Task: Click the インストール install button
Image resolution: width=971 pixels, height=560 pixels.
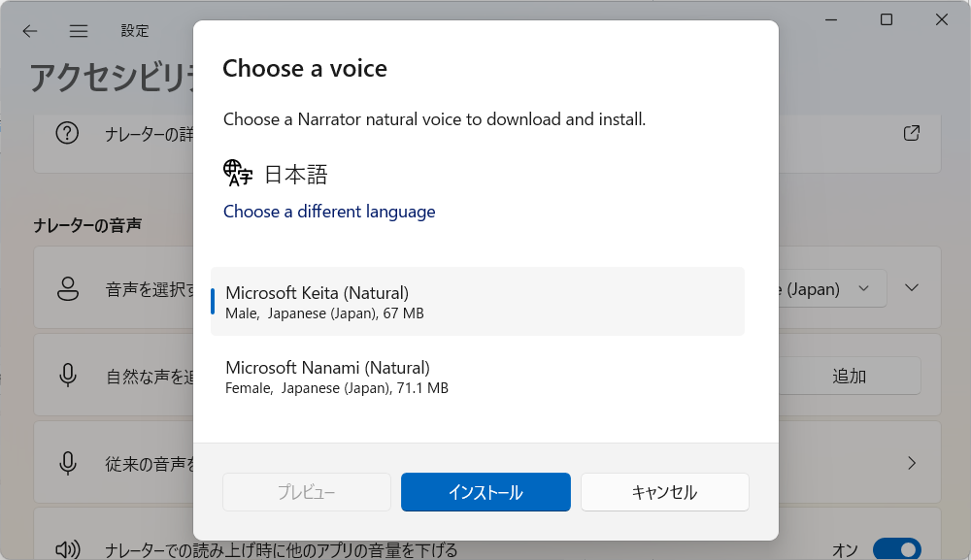Action: [485, 492]
